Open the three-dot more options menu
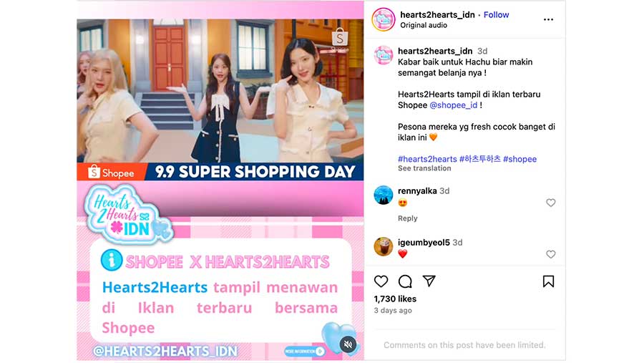Viewport: 644px width, 363px height. [548, 19]
